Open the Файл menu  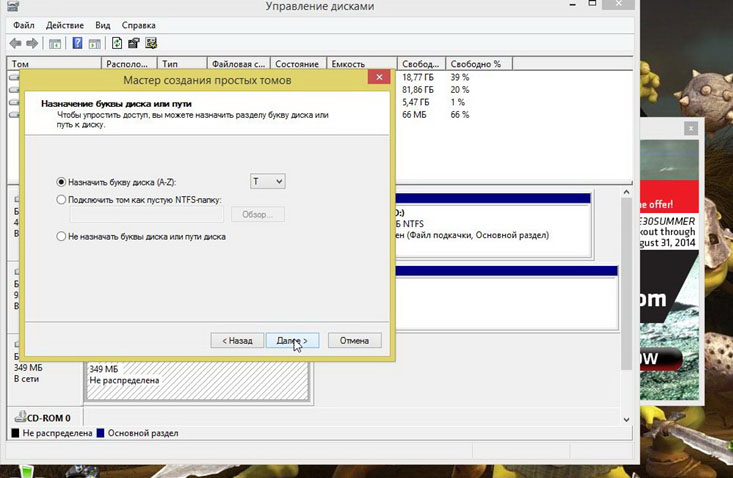coord(24,25)
